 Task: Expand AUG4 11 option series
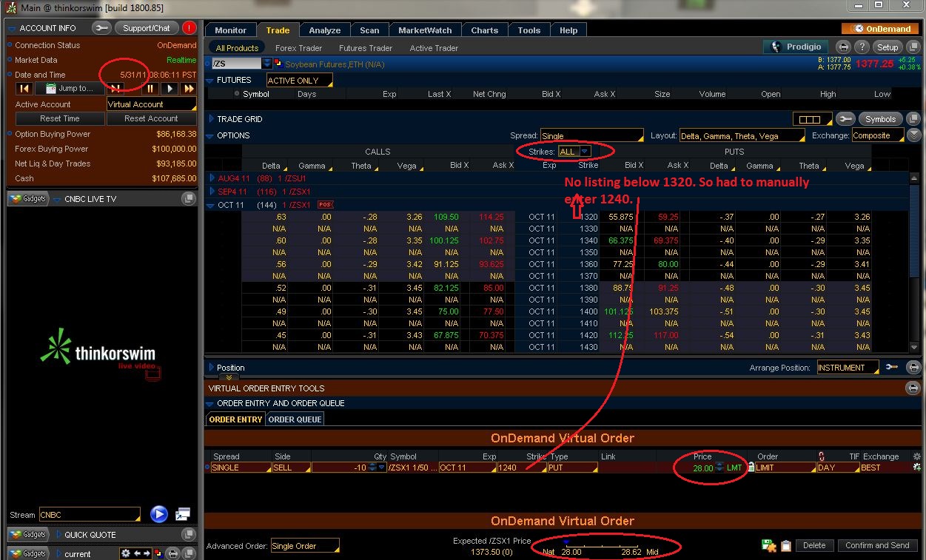click(x=212, y=178)
